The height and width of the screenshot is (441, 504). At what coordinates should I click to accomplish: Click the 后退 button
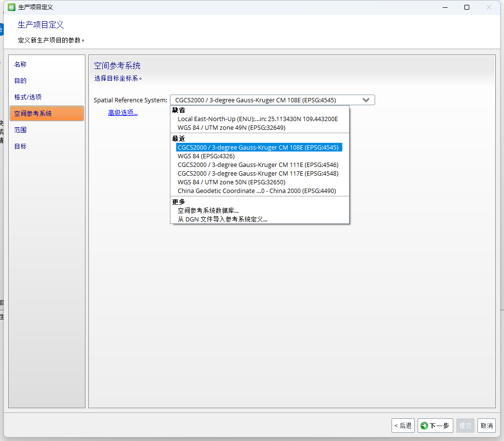point(403,426)
